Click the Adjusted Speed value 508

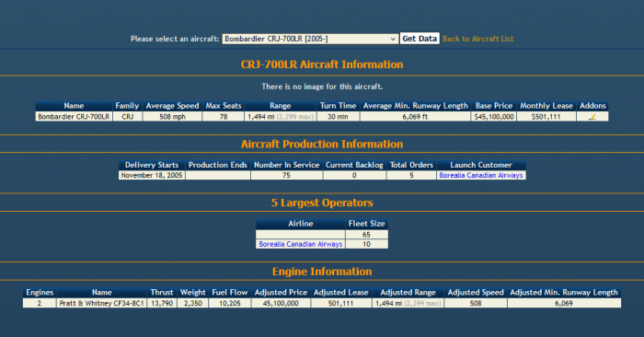tap(476, 303)
